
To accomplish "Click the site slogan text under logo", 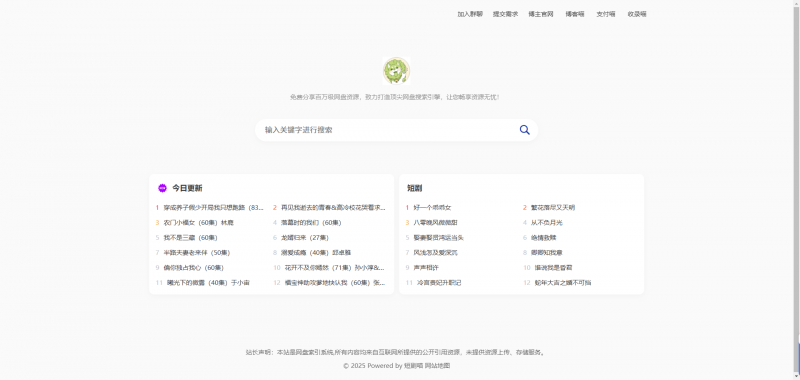I will tap(394, 97).
